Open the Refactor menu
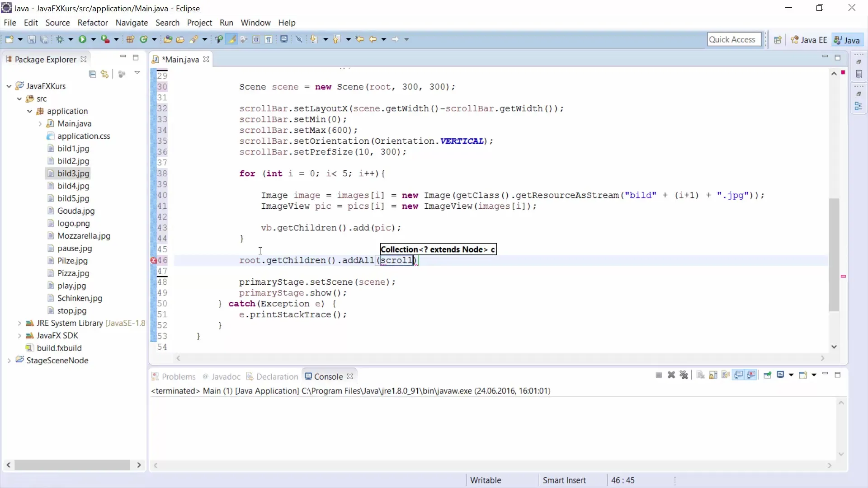Image resolution: width=868 pixels, height=488 pixels. pyautogui.click(x=92, y=23)
